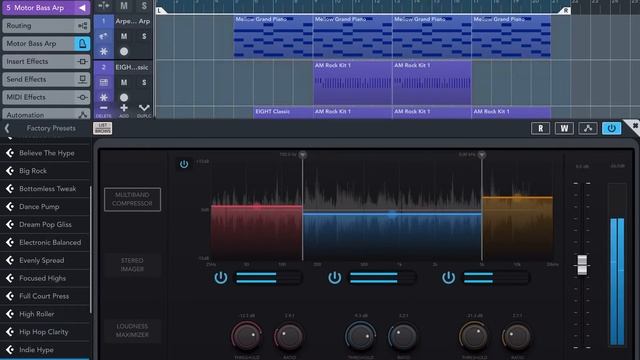Solo track 2 EIGH...ssic
The image size is (640, 360).
coord(144,82)
